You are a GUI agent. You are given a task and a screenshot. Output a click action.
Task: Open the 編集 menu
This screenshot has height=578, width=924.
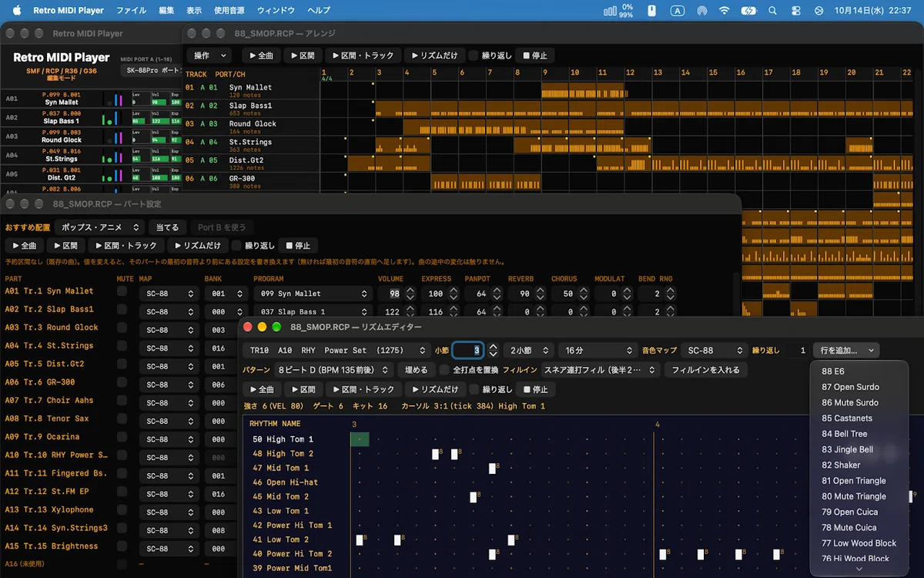[166, 11]
